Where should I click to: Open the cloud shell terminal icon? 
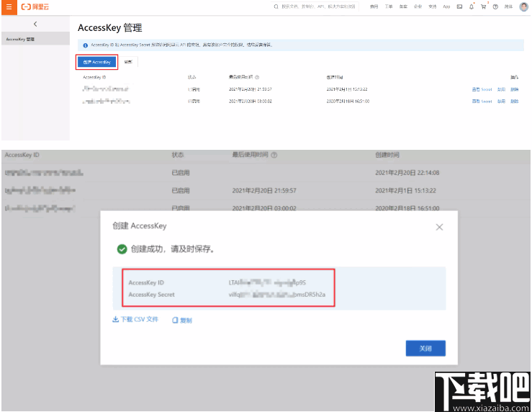coord(459,6)
